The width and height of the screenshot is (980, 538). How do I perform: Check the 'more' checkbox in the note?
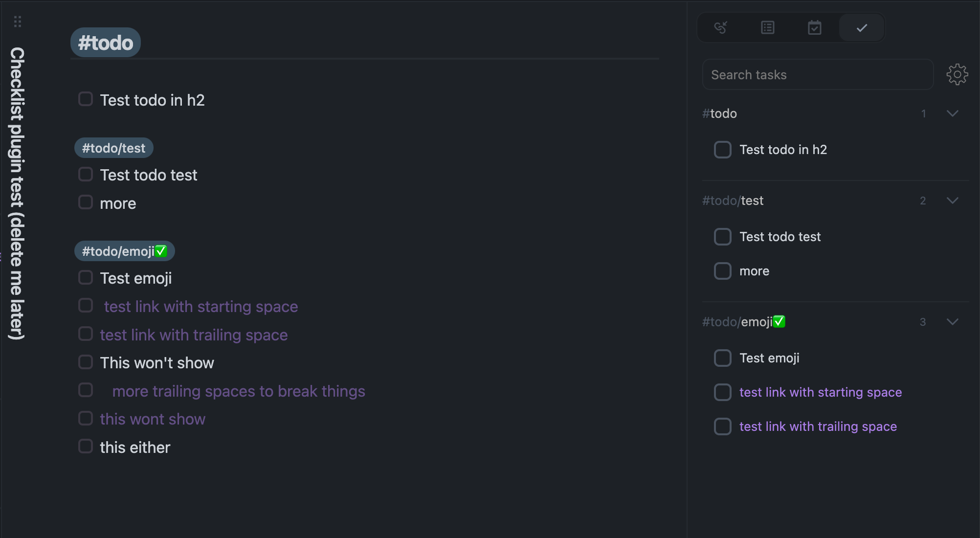(86, 202)
